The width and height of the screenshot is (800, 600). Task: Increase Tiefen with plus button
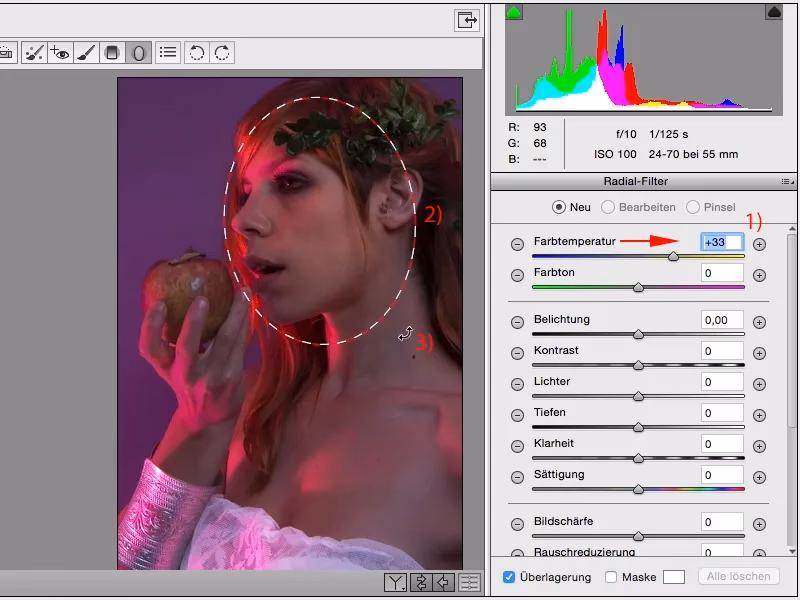pyautogui.click(x=759, y=416)
